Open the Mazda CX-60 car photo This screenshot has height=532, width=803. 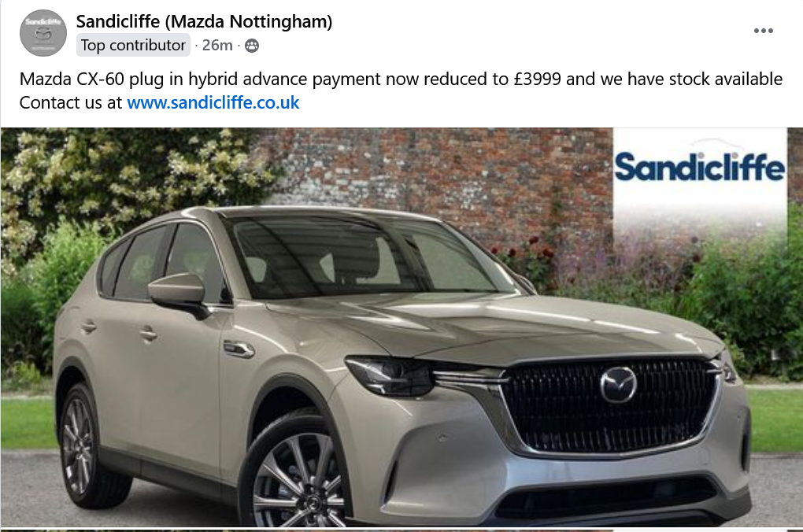[401, 327]
